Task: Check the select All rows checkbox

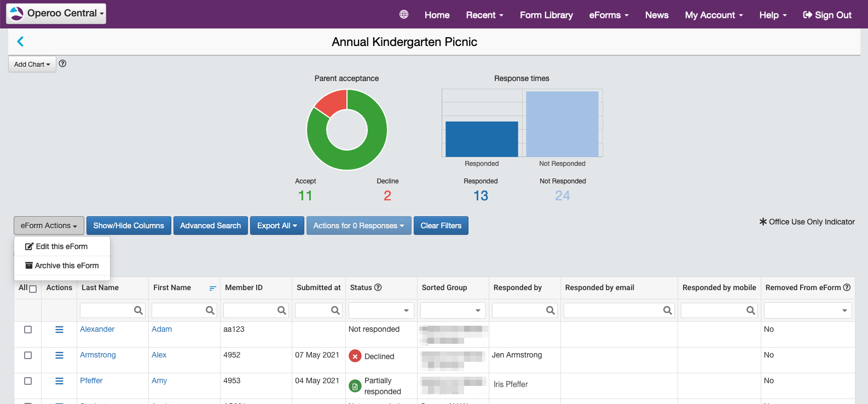Action: click(33, 289)
